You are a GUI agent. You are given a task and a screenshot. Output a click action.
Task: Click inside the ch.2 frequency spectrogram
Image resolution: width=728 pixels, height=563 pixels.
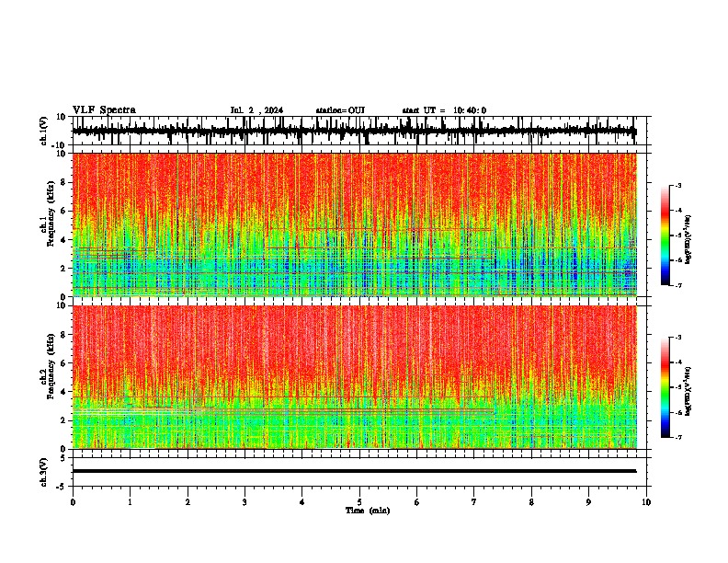tap(354, 377)
